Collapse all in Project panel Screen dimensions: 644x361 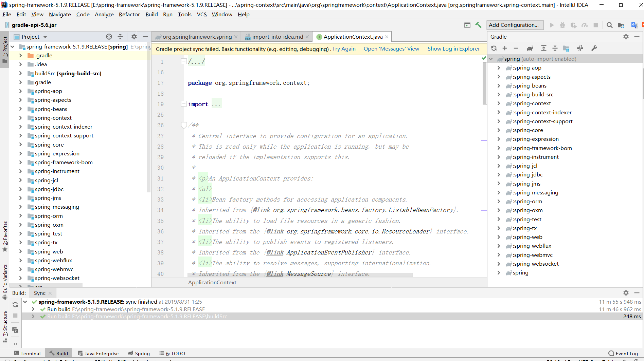[x=120, y=37]
